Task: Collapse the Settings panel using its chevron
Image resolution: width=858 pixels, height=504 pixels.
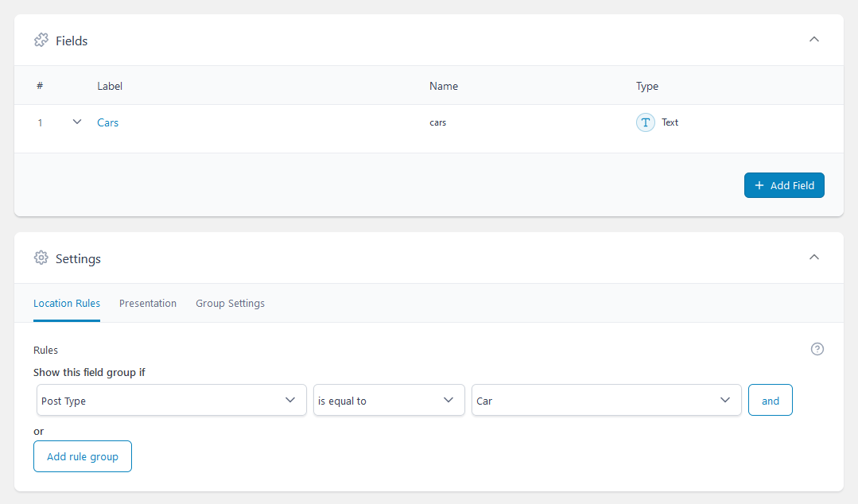Action: click(813, 258)
